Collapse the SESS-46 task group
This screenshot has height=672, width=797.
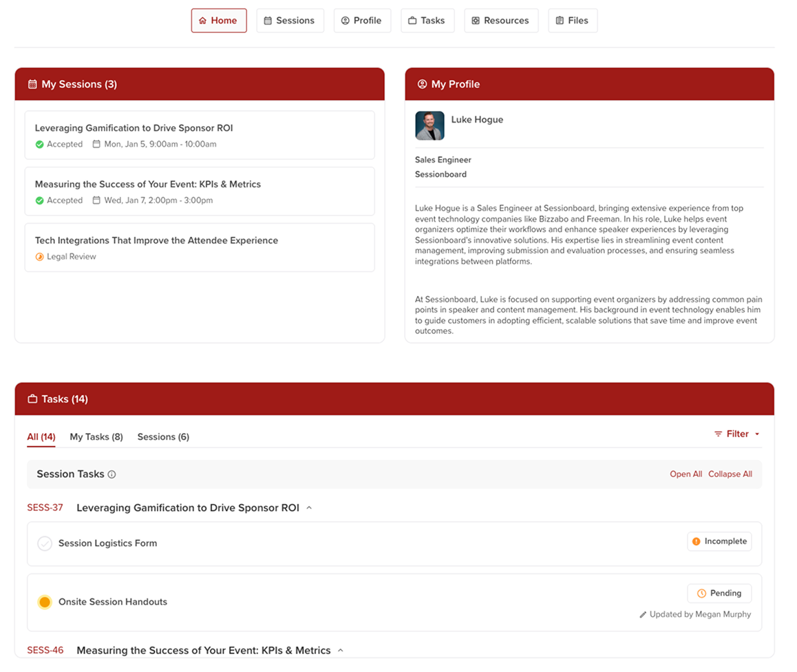[340, 649]
